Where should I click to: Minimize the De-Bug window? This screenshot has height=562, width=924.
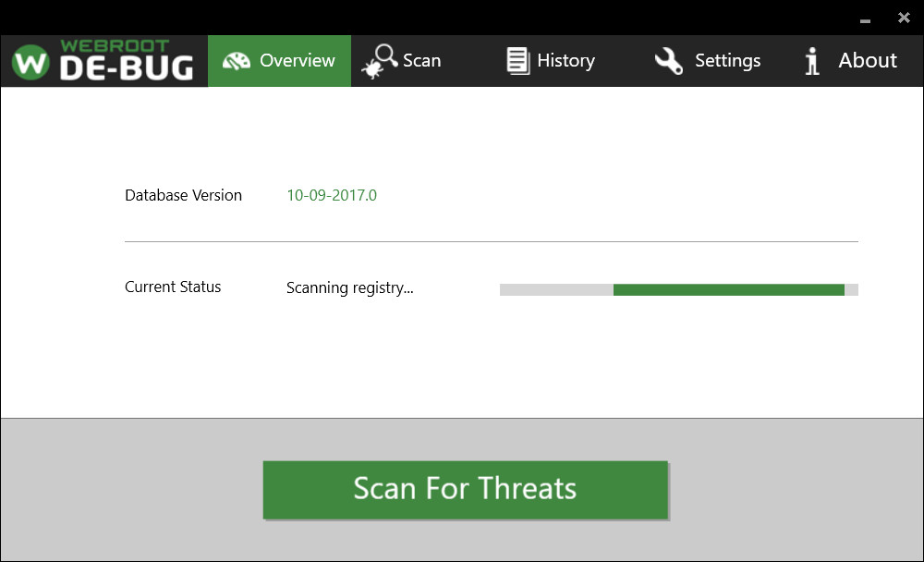click(865, 20)
